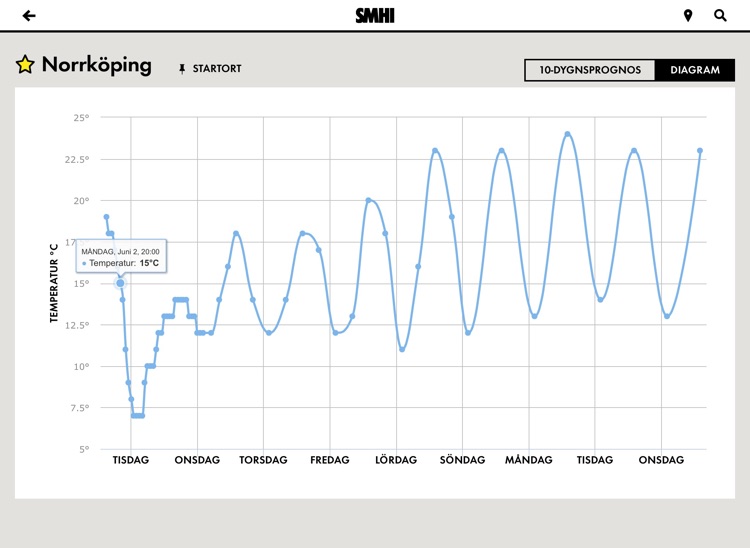This screenshot has width=750, height=548.
Task: Switch to the 10-DYGNSPROGNOS tab
Action: point(590,70)
